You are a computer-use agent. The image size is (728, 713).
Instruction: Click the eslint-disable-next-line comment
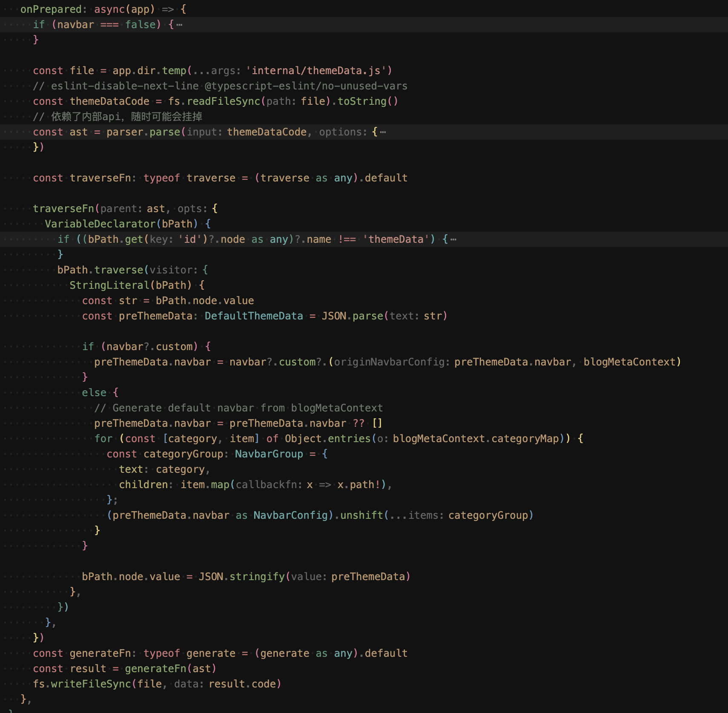pyautogui.click(x=220, y=86)
